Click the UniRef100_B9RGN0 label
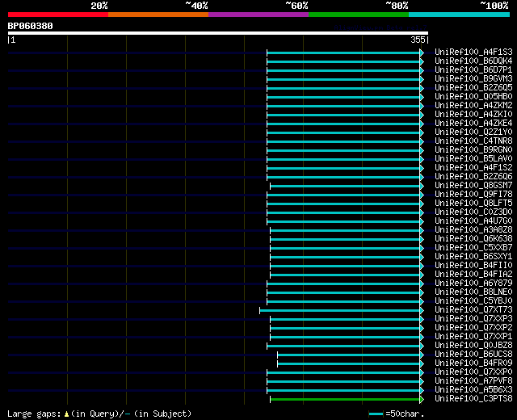517x420 pixels. 473,150
